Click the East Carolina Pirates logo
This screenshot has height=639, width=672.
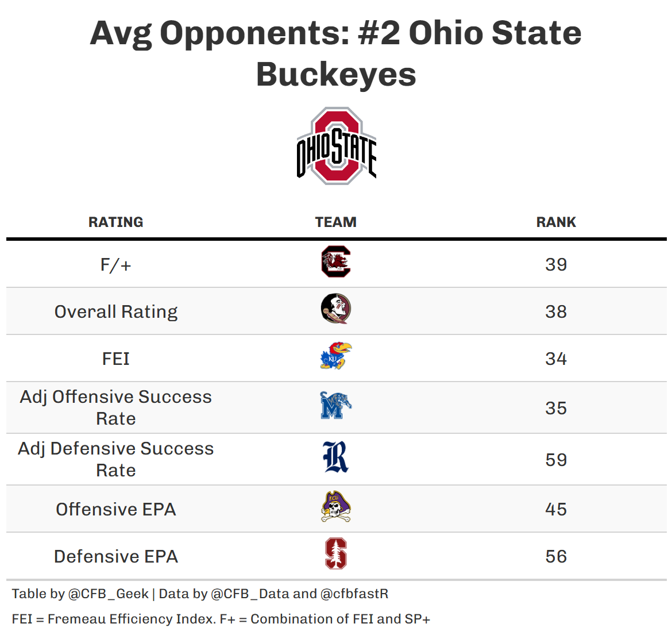(x=336, y=507)
